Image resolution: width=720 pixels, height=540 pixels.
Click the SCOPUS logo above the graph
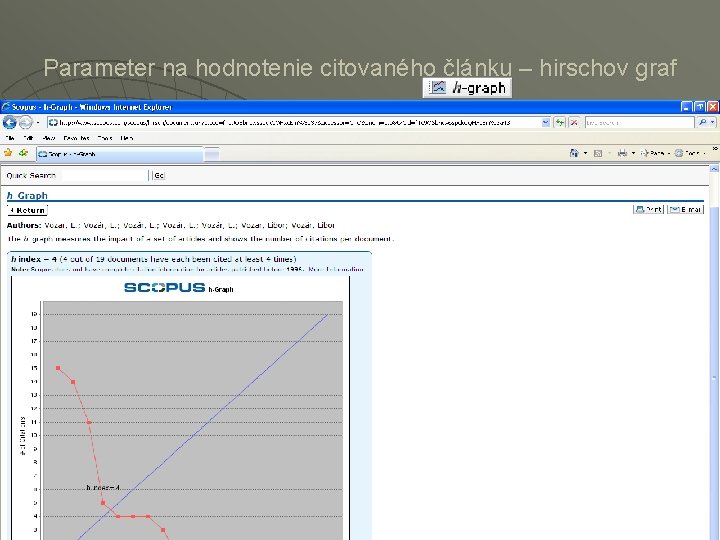[x=164, y=287]
